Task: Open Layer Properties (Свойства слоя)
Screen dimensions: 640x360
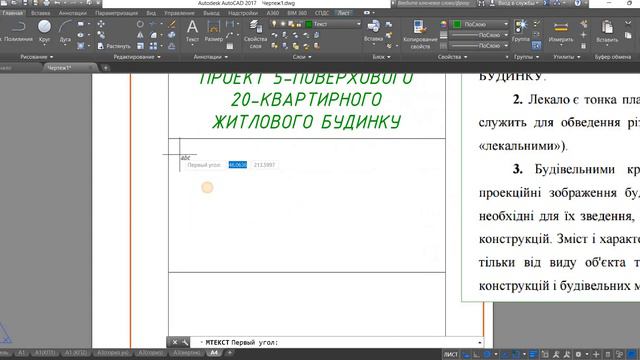Action: pos(256,34)
